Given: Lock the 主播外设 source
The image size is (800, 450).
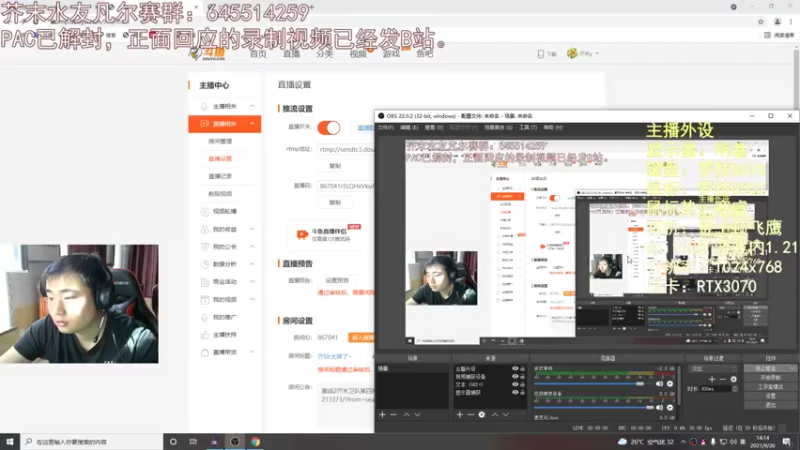Looking at the screenshot, I should (522, 368).
